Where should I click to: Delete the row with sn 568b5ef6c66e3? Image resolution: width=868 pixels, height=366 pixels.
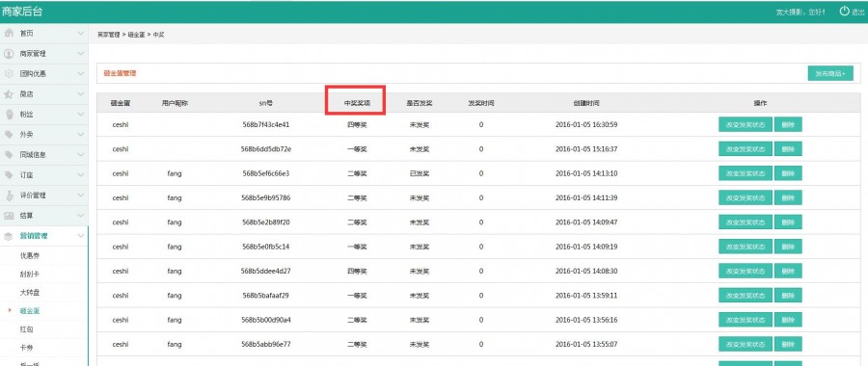[788, 173]
